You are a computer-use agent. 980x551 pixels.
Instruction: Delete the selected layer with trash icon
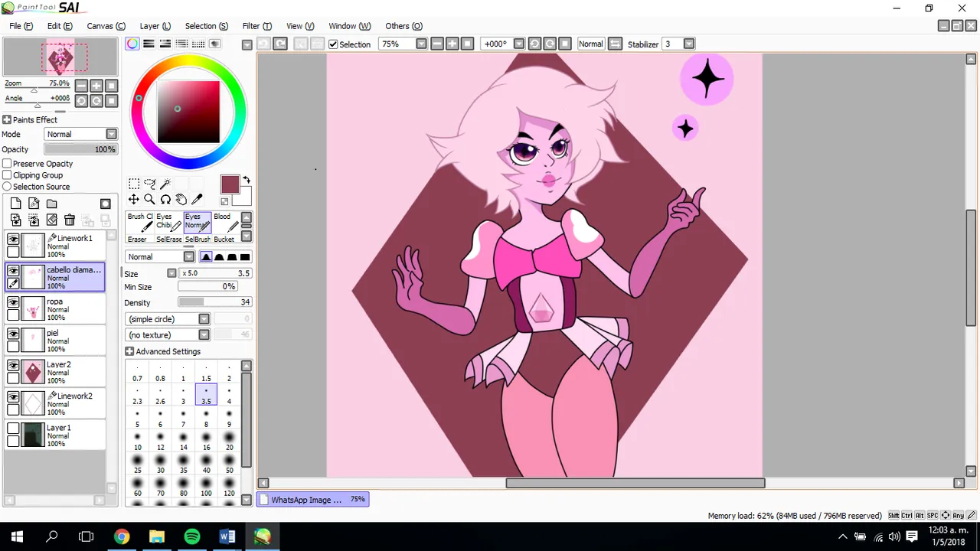tap(70, 220)
